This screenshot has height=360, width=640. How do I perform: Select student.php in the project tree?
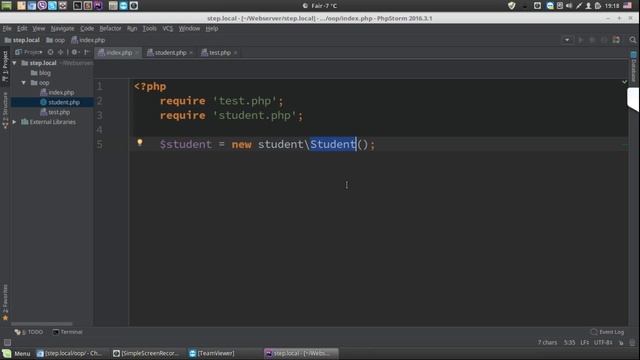(x=60, y=102)
